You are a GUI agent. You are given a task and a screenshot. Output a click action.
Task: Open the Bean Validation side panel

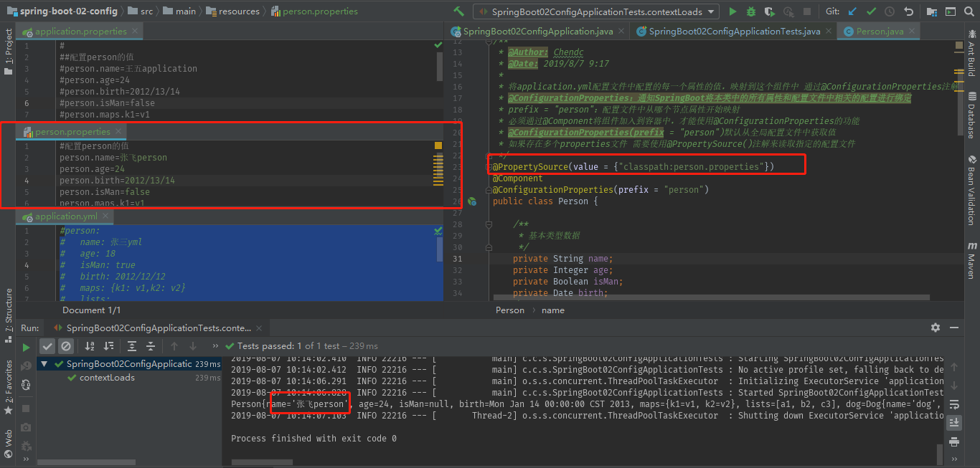coord(971,191)
